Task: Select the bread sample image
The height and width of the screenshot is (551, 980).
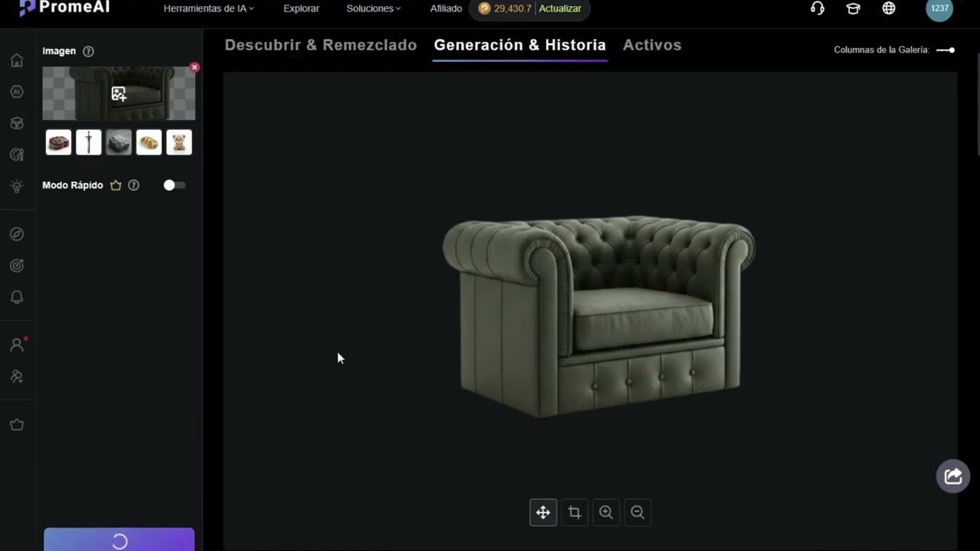Action: (x=149, y=142)
